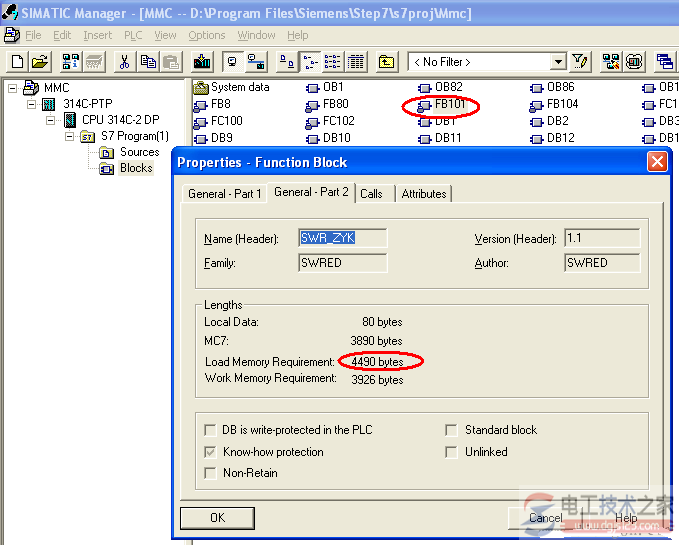Open a project with the Open folder icon

click(40, 61)
